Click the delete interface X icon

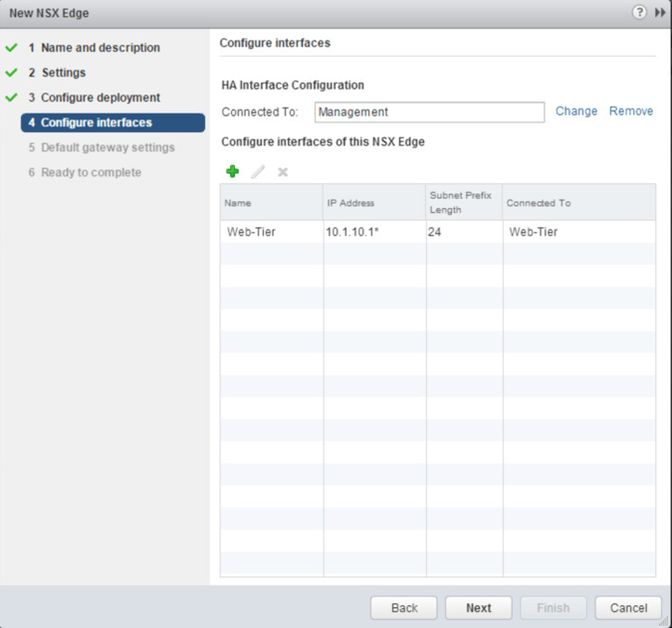pos(283,172)
